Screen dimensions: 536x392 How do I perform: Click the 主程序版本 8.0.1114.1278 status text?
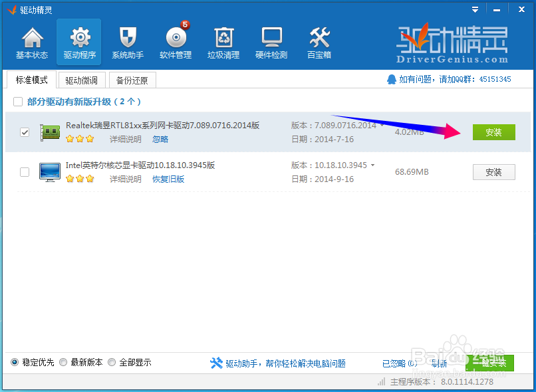[442, 381]
